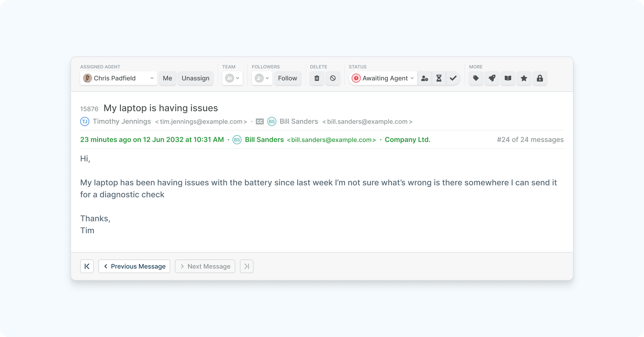The width and height of the screenshot is (644, 337).
Task: Open the Awaiting Agent status dropdown
Action: pyautogui.click(x=383, y=78)
